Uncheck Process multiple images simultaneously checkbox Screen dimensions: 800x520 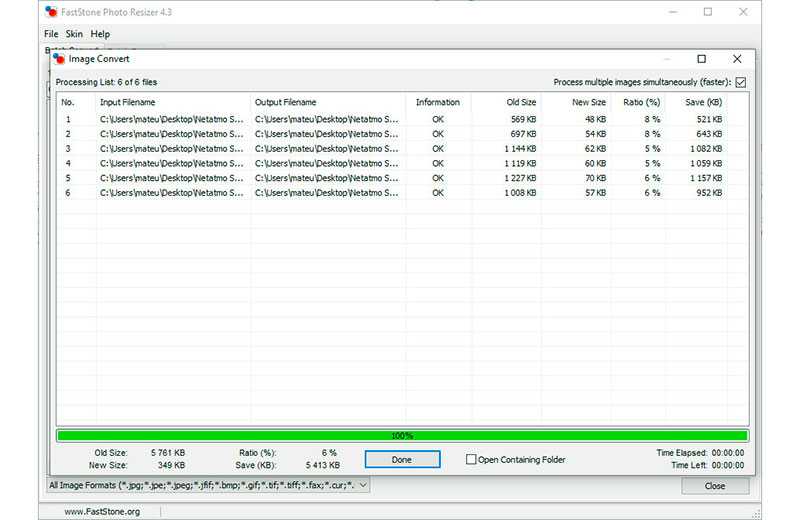point(741,82)
